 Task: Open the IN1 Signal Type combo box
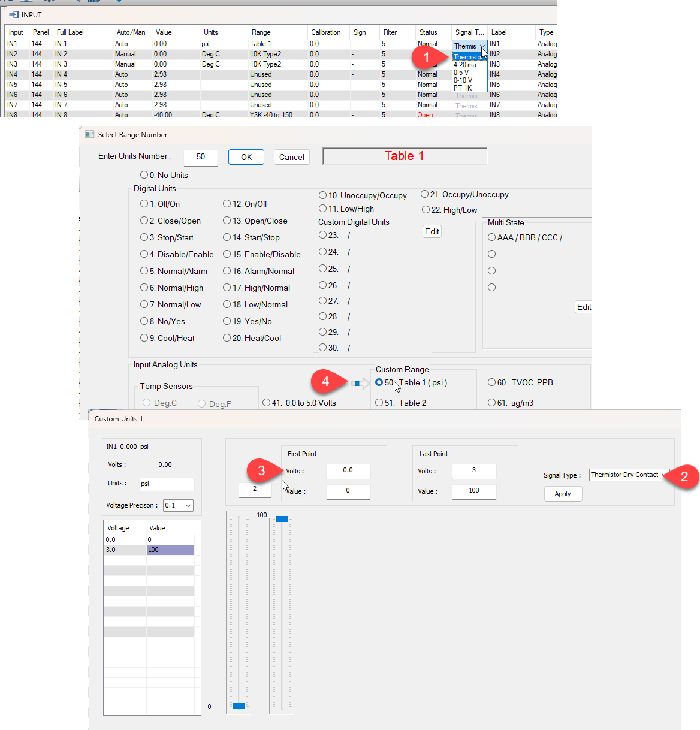click(469, 46)
